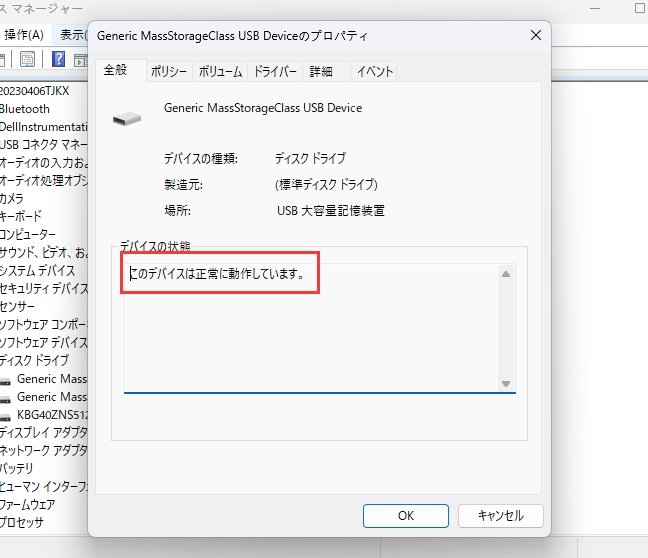The image size is (648, 558).
Task: Select the ディスプレイ アダプター category
Action: coord(44,432)
